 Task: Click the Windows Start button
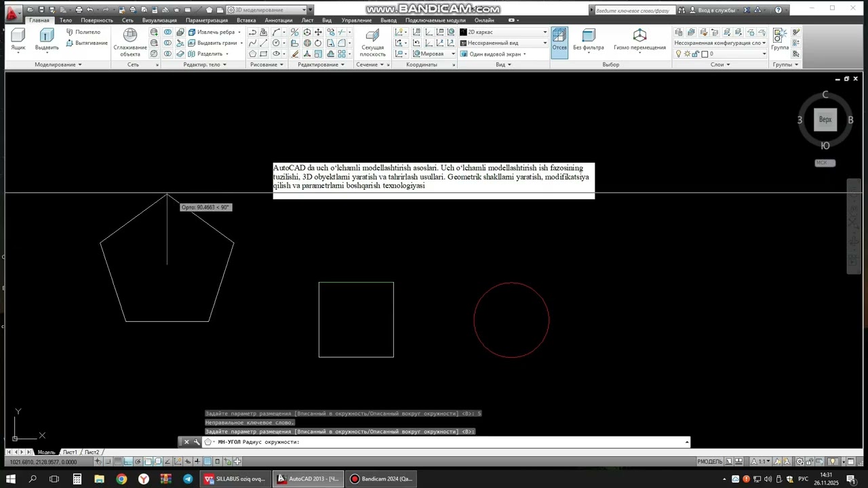click(x=11, y=479)
